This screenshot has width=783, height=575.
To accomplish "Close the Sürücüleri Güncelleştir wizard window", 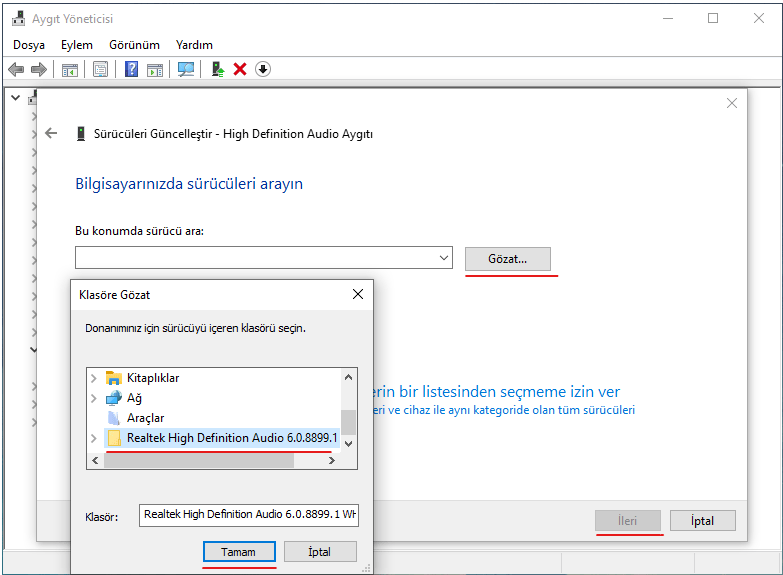I will pyautogui.click(x=732, y=103).
